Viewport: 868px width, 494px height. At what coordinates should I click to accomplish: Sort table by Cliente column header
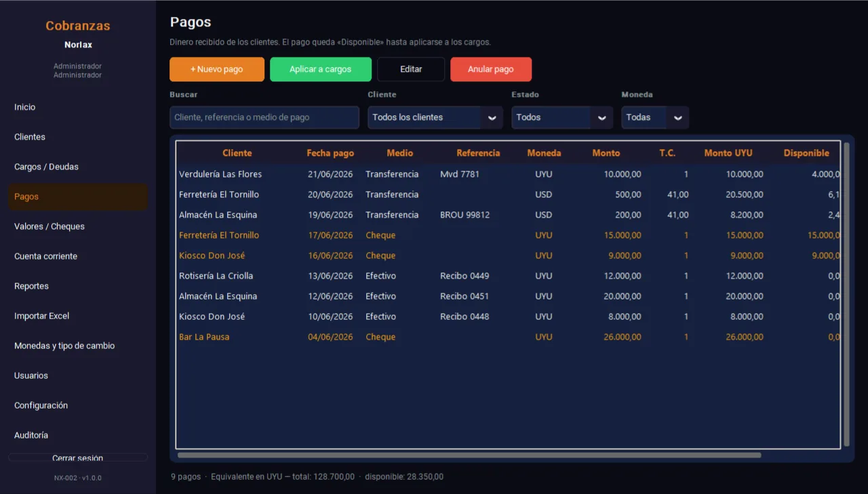(x=237, y=153)
